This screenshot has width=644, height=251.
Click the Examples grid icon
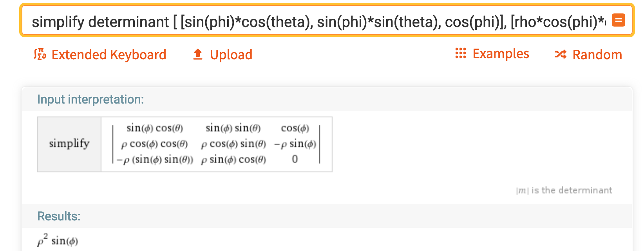tap(461, 53)
